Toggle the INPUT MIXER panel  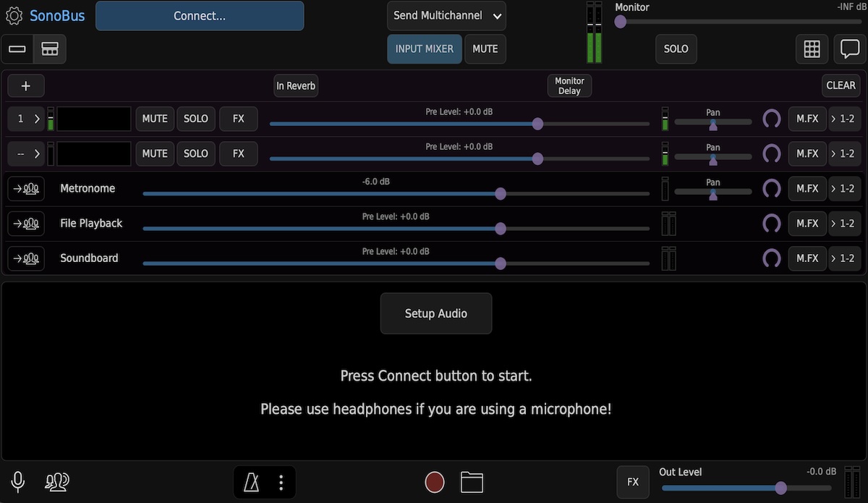point(425,49)
